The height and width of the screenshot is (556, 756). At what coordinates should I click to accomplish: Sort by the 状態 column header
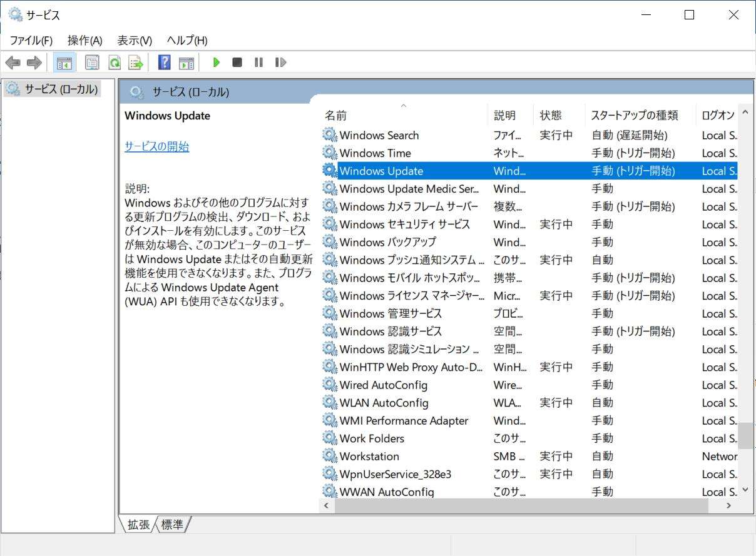pos(559,115)
